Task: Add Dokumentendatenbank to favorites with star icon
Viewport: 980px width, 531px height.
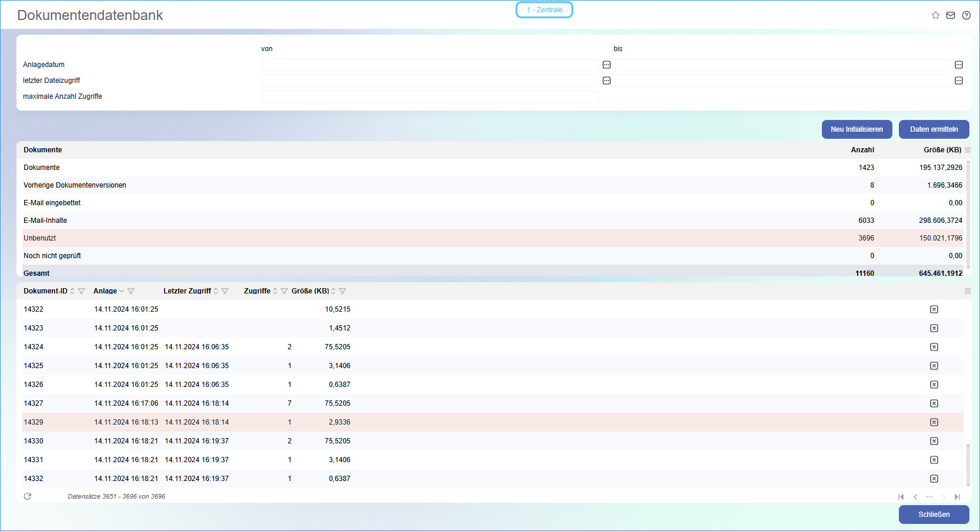Action: (935, 15)
